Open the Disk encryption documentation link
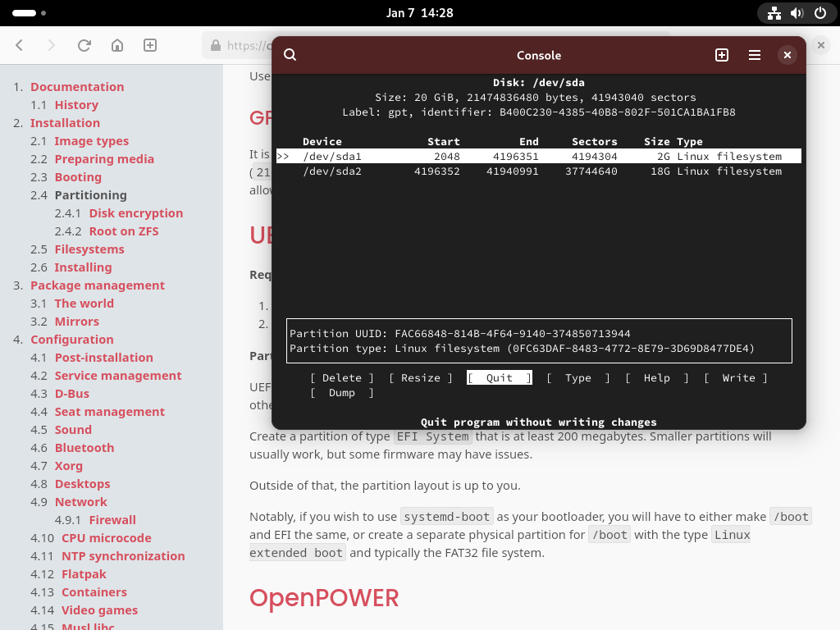Screen dimensions: 840x630 tap(136, 213)
